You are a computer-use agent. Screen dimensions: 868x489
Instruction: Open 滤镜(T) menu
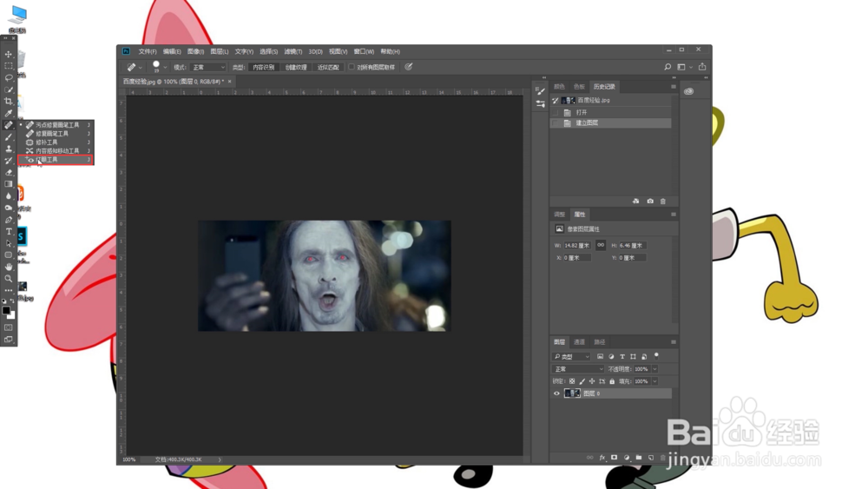pyautogui.click(x=293, y=51)
